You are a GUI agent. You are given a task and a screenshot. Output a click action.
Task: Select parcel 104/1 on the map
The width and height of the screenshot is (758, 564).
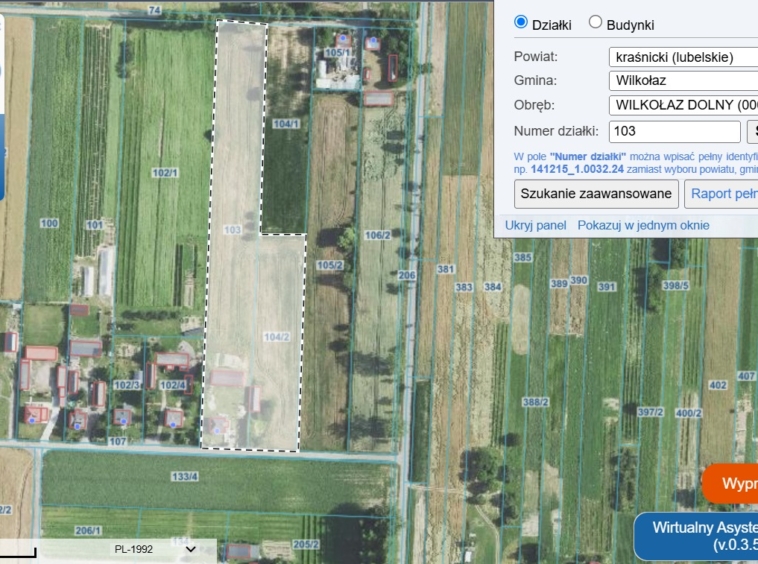click(286, 124)
